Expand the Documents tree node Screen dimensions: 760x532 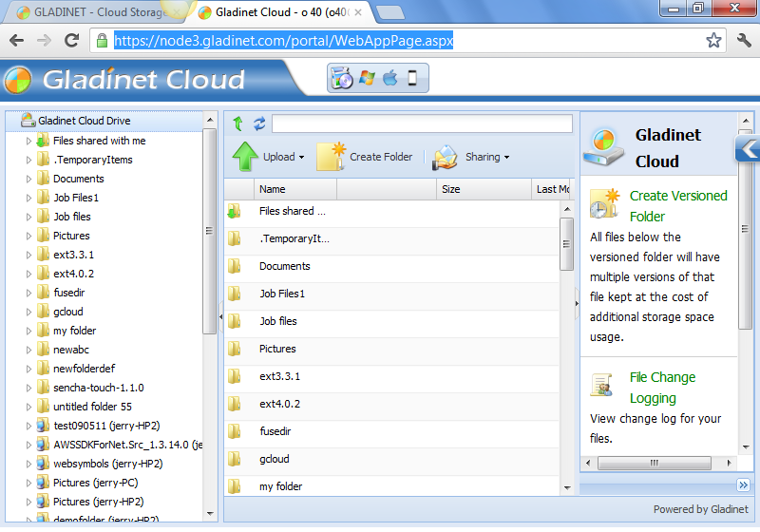(x=28, y=179)
